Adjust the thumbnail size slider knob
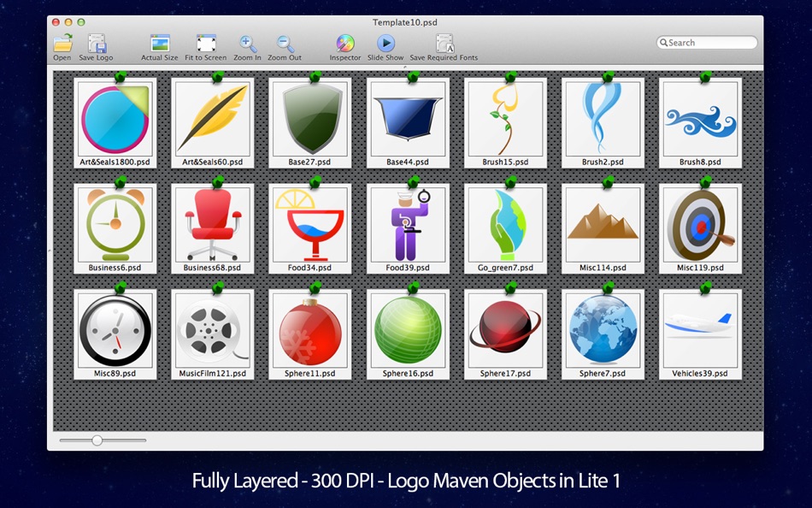The width and height of the screenshot is (812, 508). [x=97, y=440]
